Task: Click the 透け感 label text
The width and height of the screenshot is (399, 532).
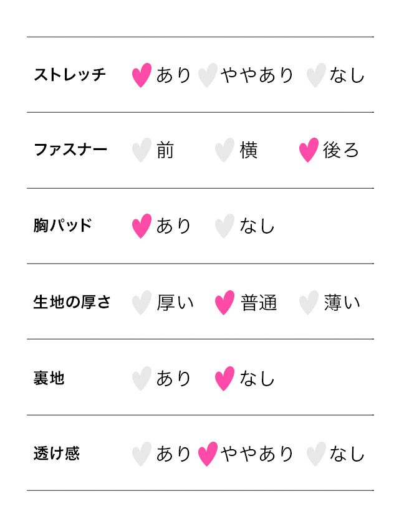Action: point(56,454)
